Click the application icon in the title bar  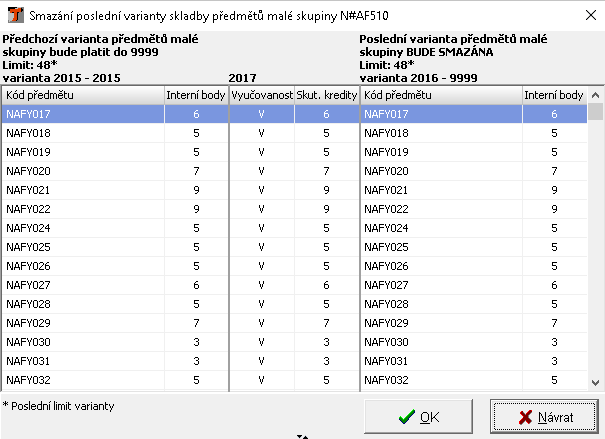(12, 13)
